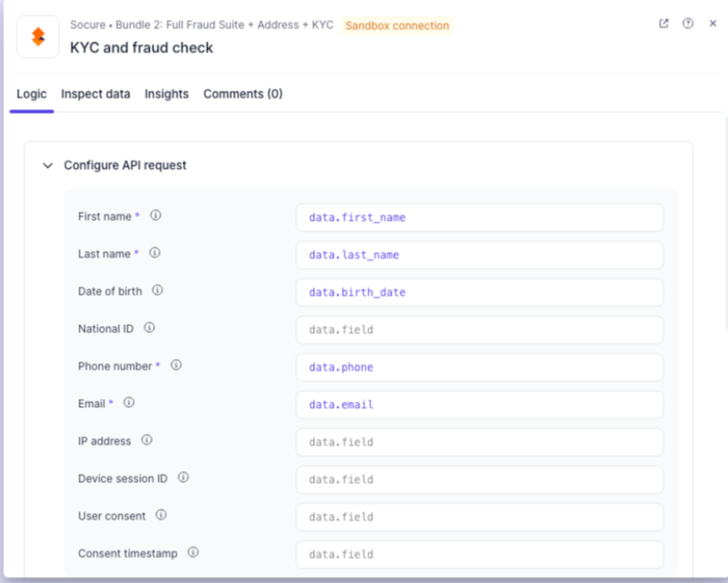Focus the Consent timestamp input field
728x583 pixels.
(x=480, y=555)
